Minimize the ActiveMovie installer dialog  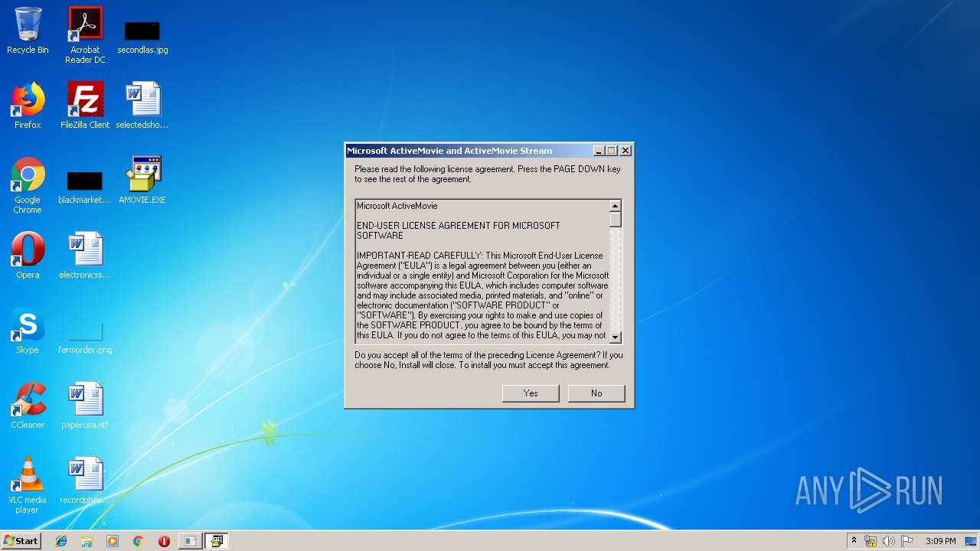[x=599, y=151]
